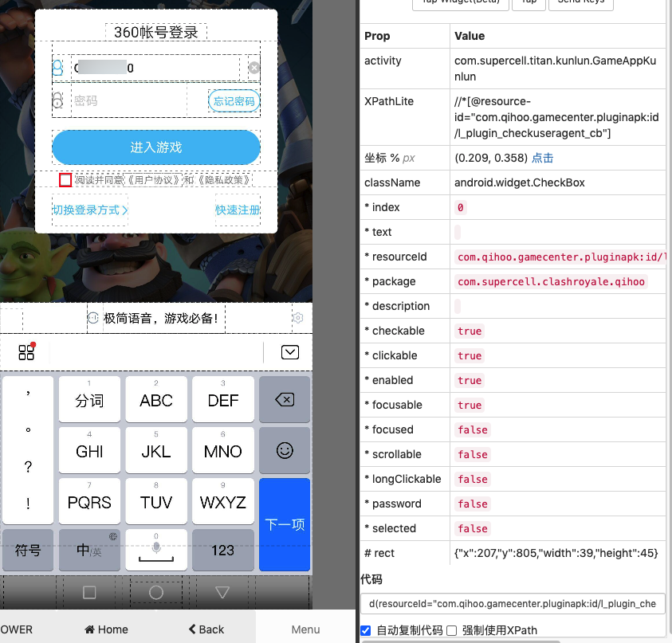This screenshot has width=672, height=643.
Task: Click the account number input field
Action: click(x=155, y=68)
